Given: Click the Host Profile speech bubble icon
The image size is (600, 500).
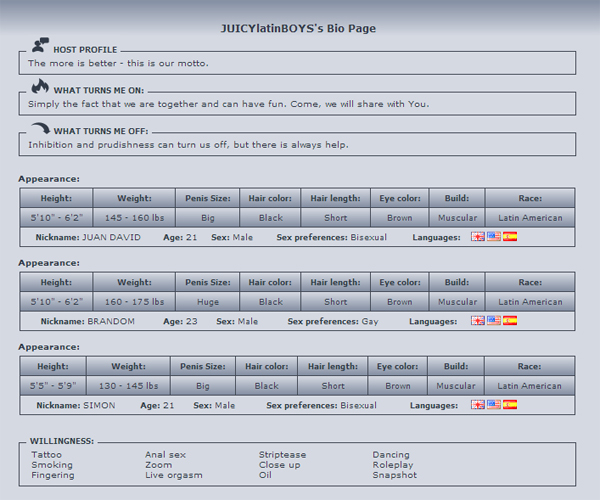Looking at the screenshot, I should click(x=39, y=45).
